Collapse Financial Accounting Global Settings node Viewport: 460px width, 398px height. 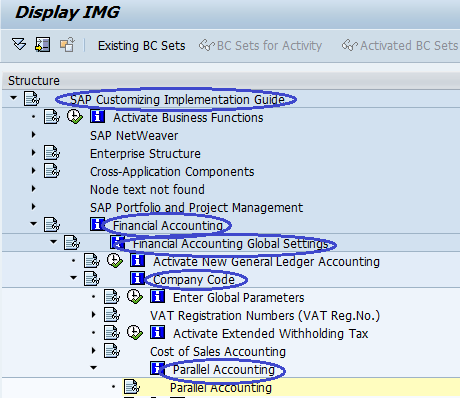click(x=53, y=242)
